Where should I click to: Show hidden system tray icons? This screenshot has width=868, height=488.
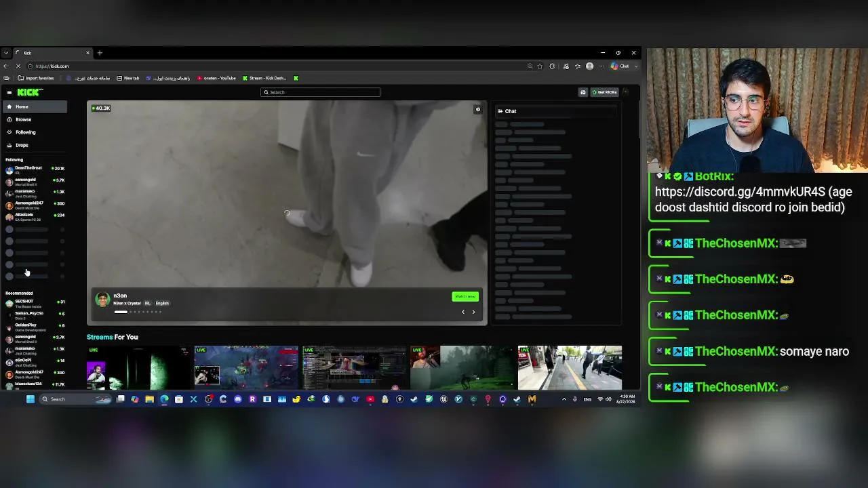564,399
